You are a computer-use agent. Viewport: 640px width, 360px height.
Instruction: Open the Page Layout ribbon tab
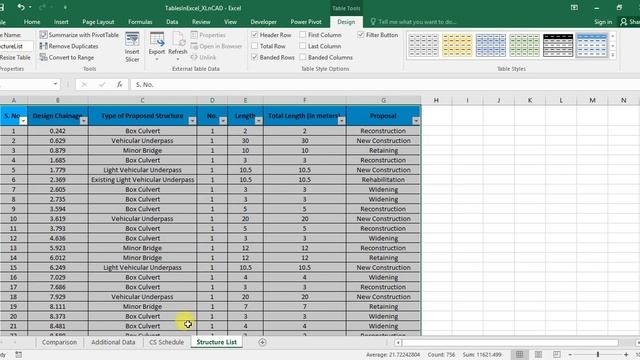[x=98, y=22]
